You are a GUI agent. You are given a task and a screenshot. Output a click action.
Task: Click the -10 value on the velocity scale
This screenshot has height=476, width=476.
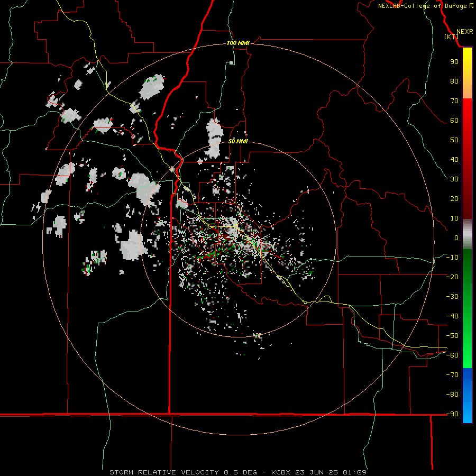tap(452, 258)
